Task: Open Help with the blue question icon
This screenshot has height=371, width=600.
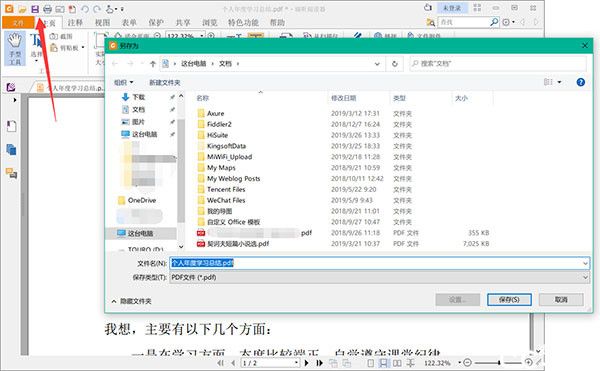Action: (x=580, y=82)
